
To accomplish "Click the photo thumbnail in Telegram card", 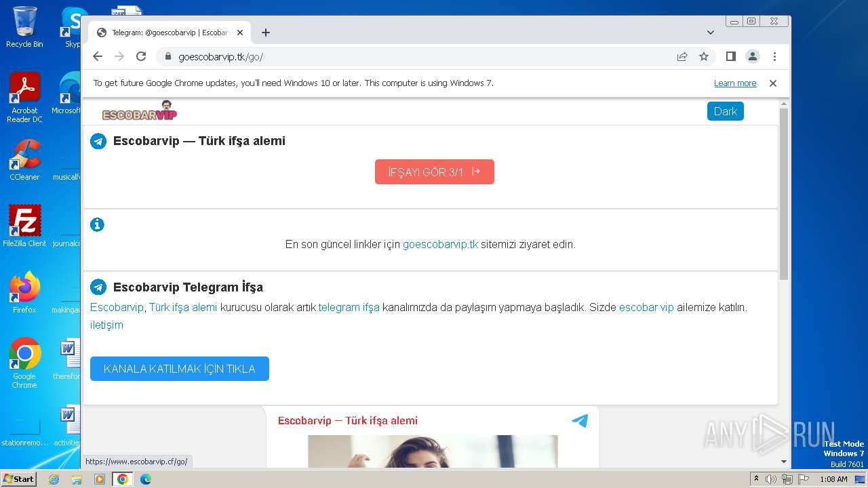I will pyautogui.click(x=433, y=451).
